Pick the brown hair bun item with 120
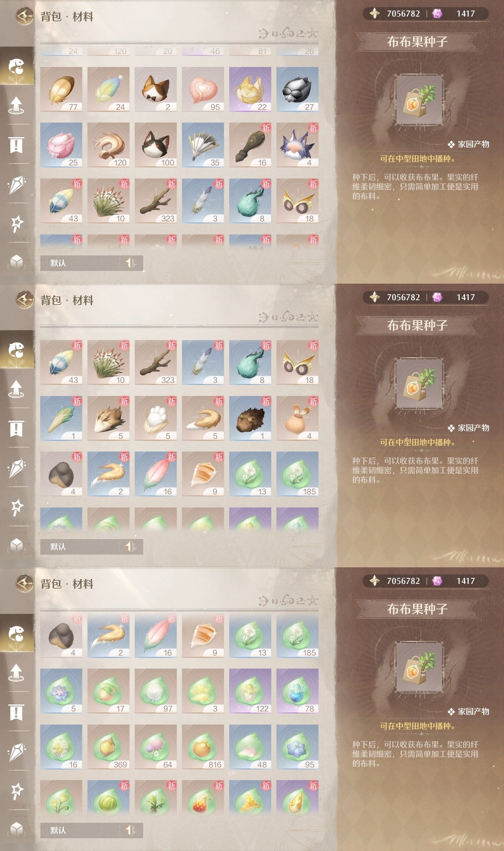504x851 pixels. [x=108, y=145]
